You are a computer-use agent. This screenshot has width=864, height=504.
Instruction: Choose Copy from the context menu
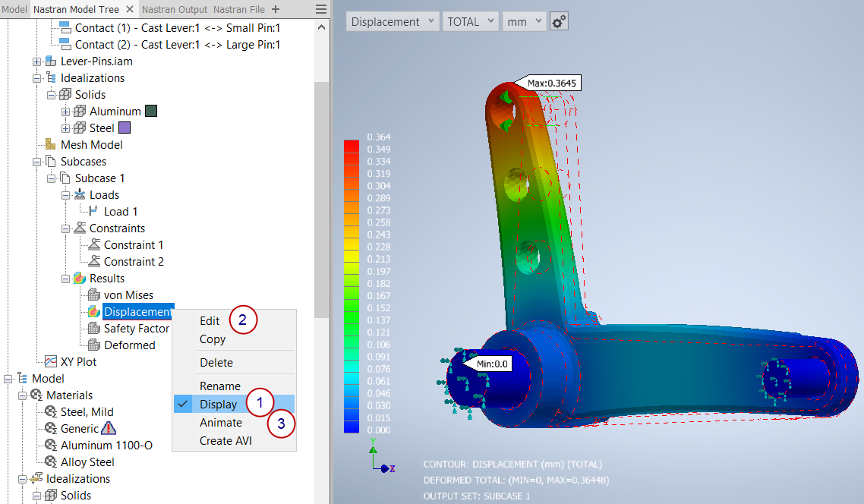click(213, 339)
